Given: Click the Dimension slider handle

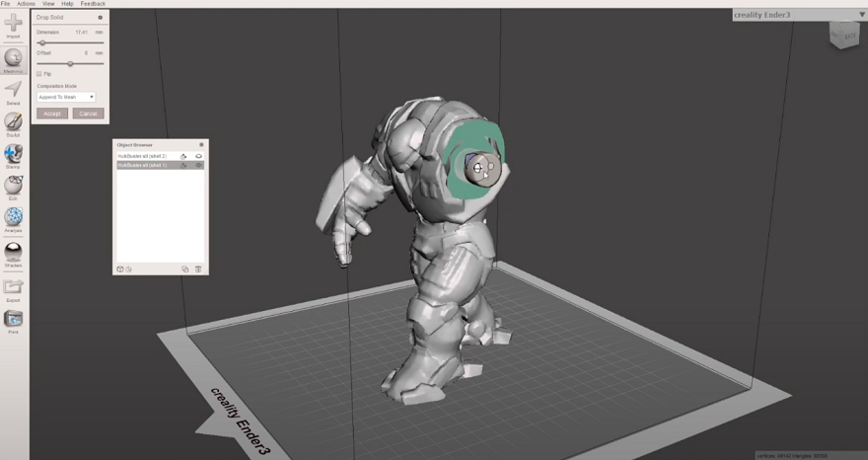Looking at the screenshot, I should click(42, 42).
